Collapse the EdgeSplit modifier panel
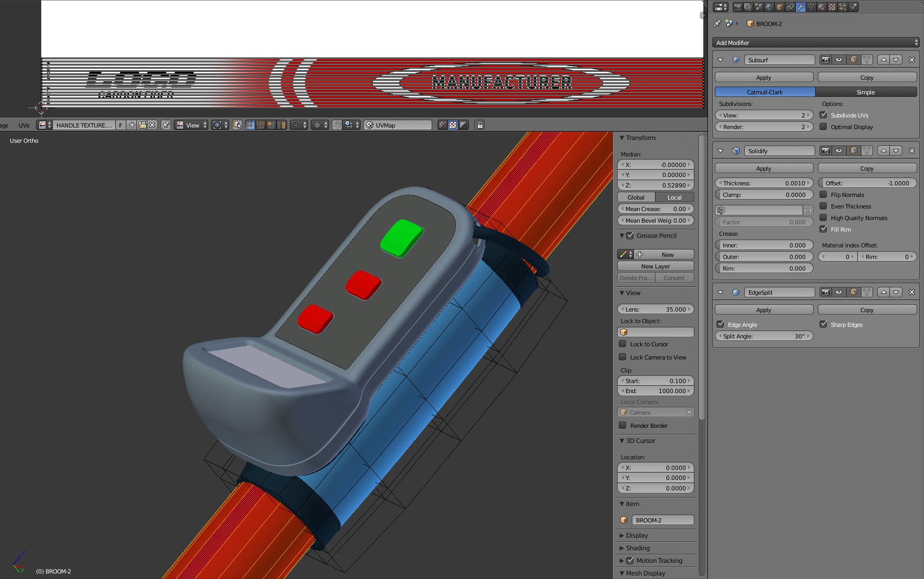The image size is (924, 579). click(720, 293)
